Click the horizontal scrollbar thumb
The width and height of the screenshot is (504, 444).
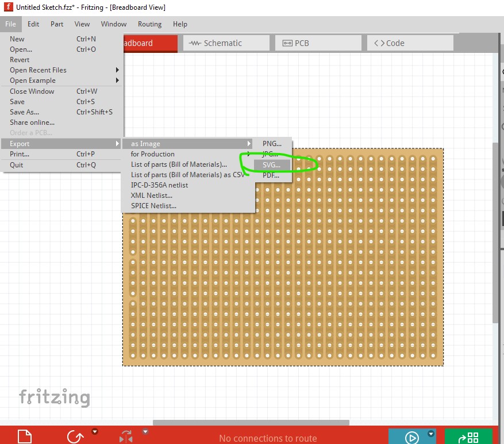pos(251,422)
